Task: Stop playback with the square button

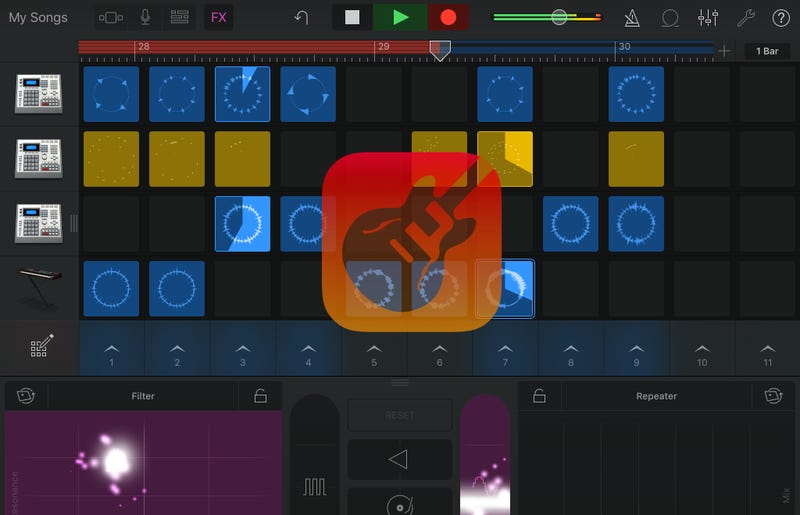Action: pyautogui.click(x=352, y=17)
